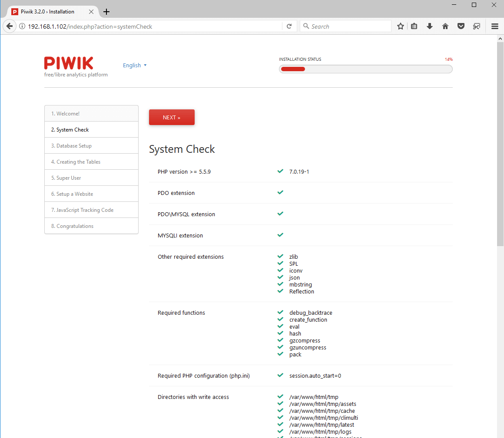Go to the Firefox home icon
Screen dimensions: 504x438
click(x=445, y=26)
